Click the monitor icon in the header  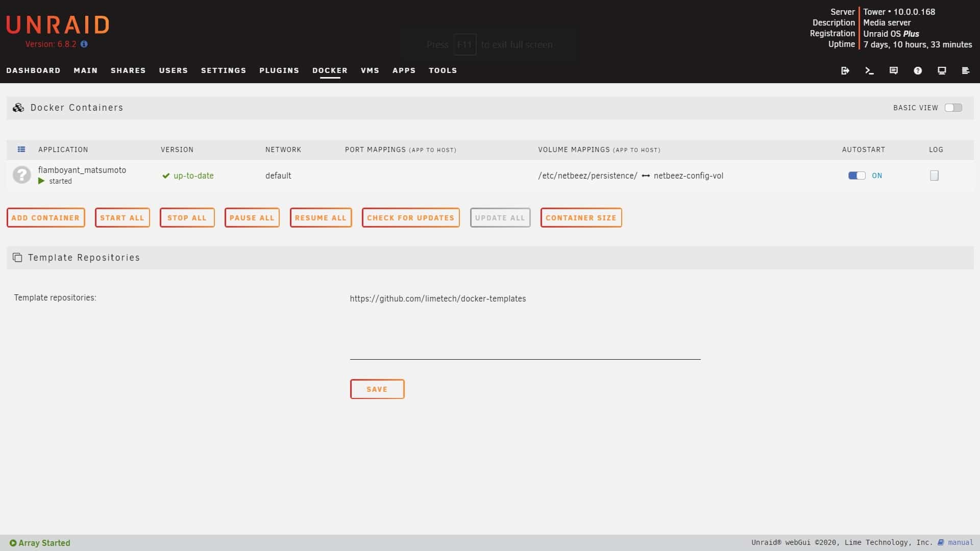(x=942, y=71)
